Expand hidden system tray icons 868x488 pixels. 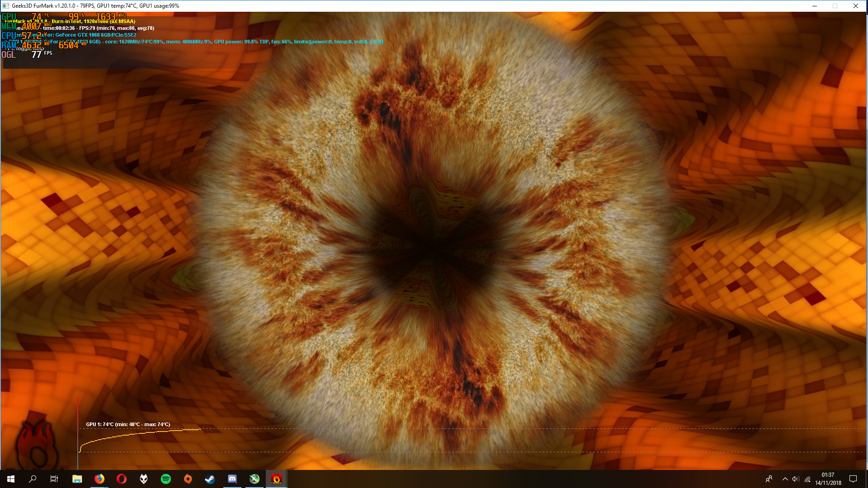[x=785, y=479]
